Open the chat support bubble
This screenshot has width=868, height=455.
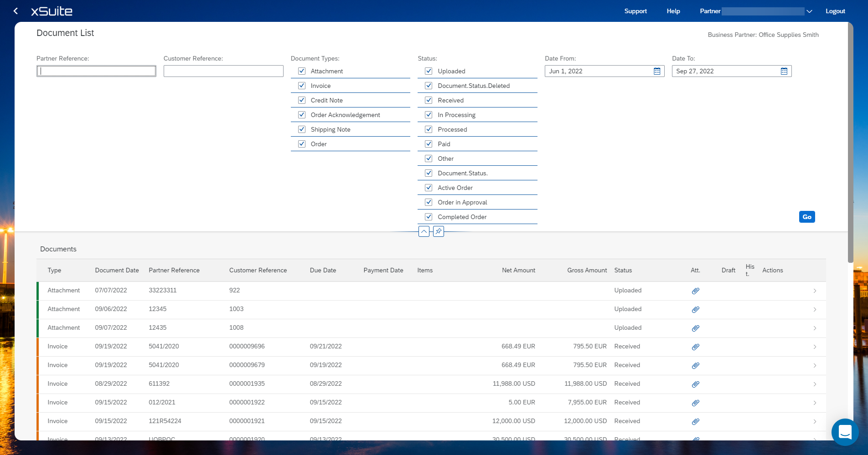[845, 432]
